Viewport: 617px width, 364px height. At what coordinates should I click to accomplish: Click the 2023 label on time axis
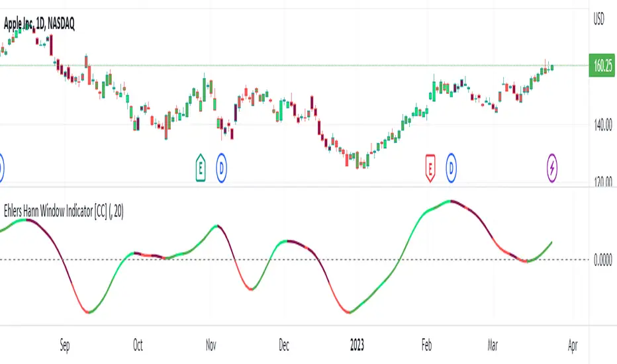pyautogui.click(x=357, y=345)
